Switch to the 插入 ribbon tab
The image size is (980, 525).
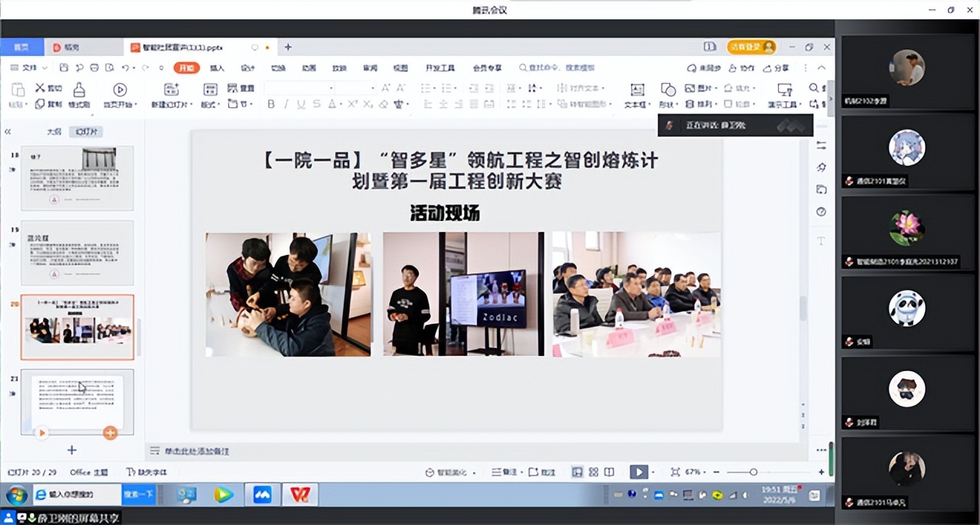[x=217, y=67]
